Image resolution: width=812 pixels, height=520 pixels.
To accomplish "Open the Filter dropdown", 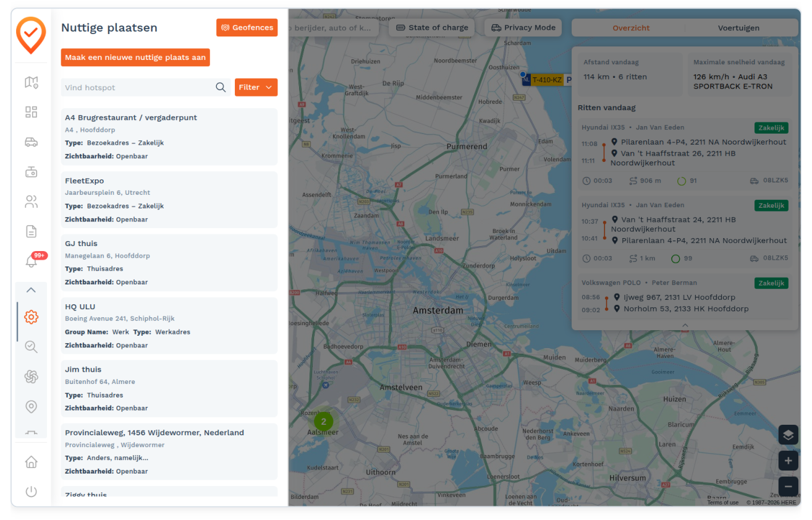I will [256, 87].
